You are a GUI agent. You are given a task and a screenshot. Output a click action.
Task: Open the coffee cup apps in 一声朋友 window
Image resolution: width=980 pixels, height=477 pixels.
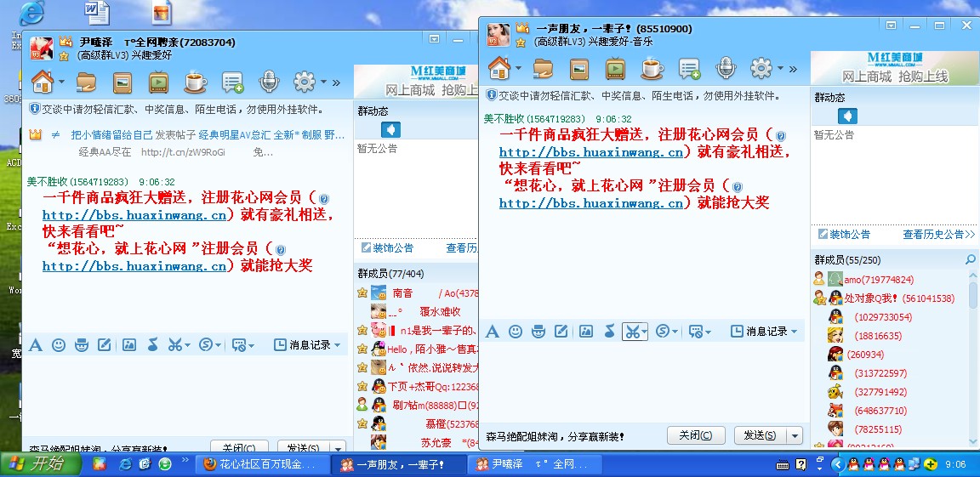[652, 69]
